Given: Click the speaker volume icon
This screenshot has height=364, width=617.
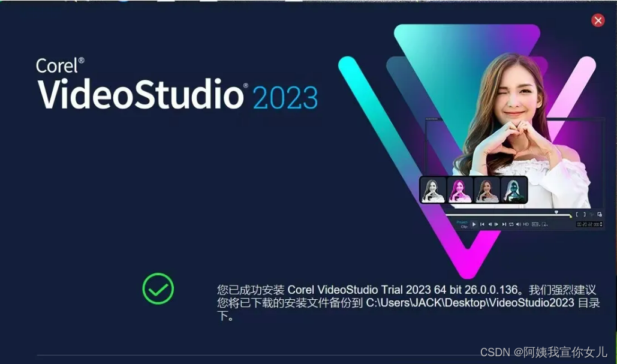Looking at the screenshot, I should [x=519, y=224].
